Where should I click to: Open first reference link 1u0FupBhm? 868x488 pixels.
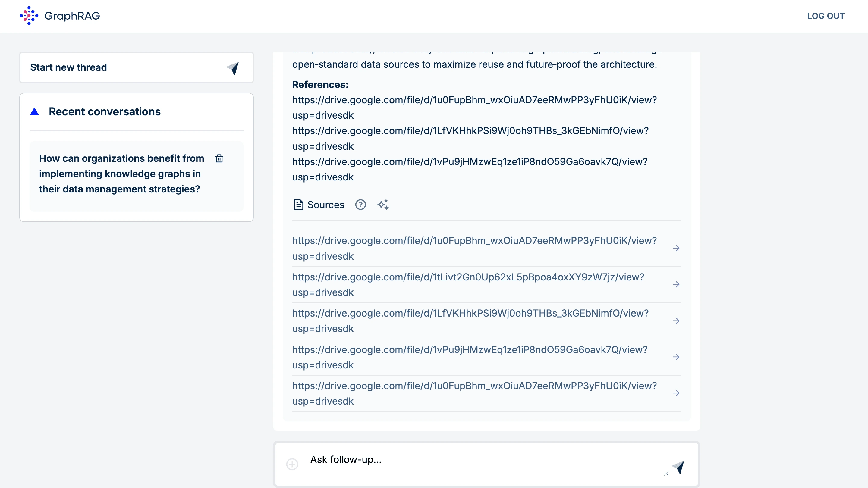(x=474, y=100)
